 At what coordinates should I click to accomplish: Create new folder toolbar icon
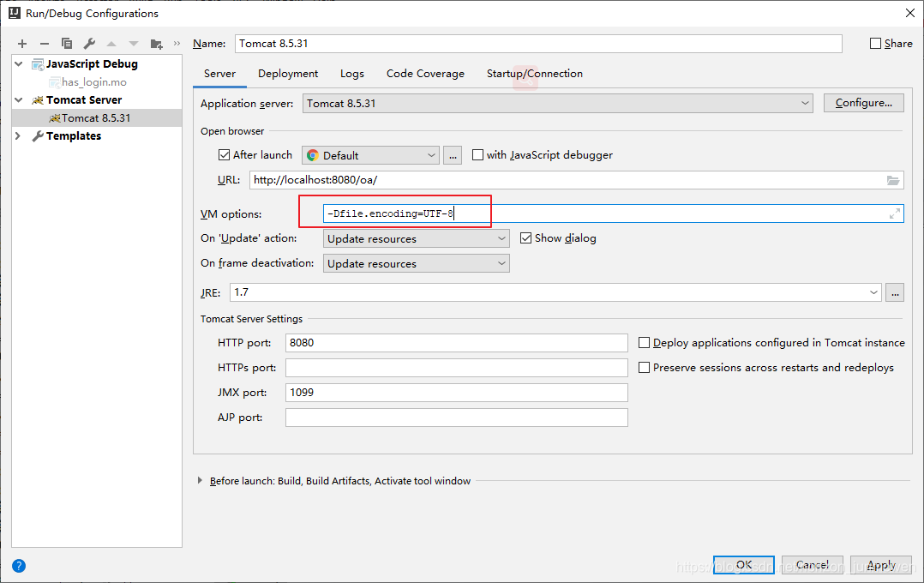(x=156, y=44)
